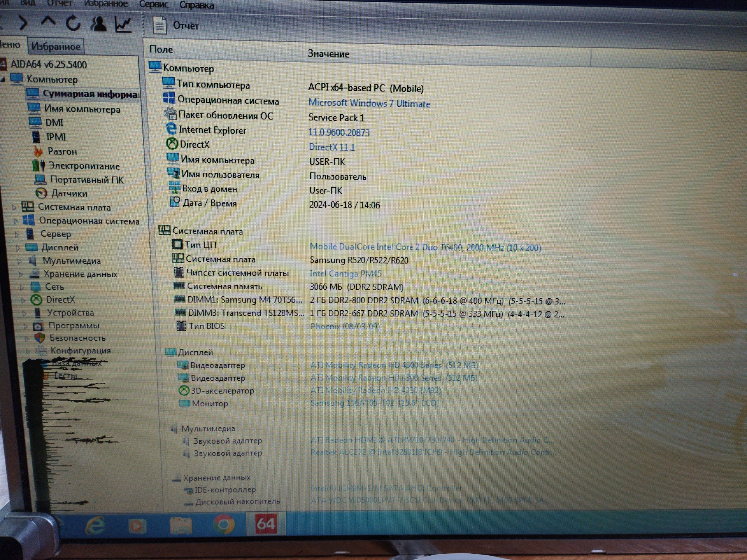747x560 pixels.
Task: Click the Программы icon in tree
Action: point(38,325)
